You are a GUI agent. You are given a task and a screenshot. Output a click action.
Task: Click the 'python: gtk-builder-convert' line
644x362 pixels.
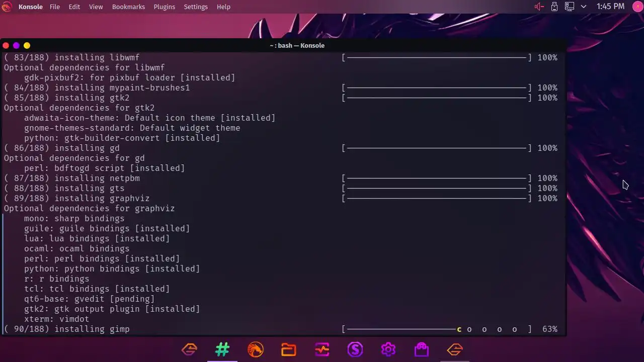[122, 138]
